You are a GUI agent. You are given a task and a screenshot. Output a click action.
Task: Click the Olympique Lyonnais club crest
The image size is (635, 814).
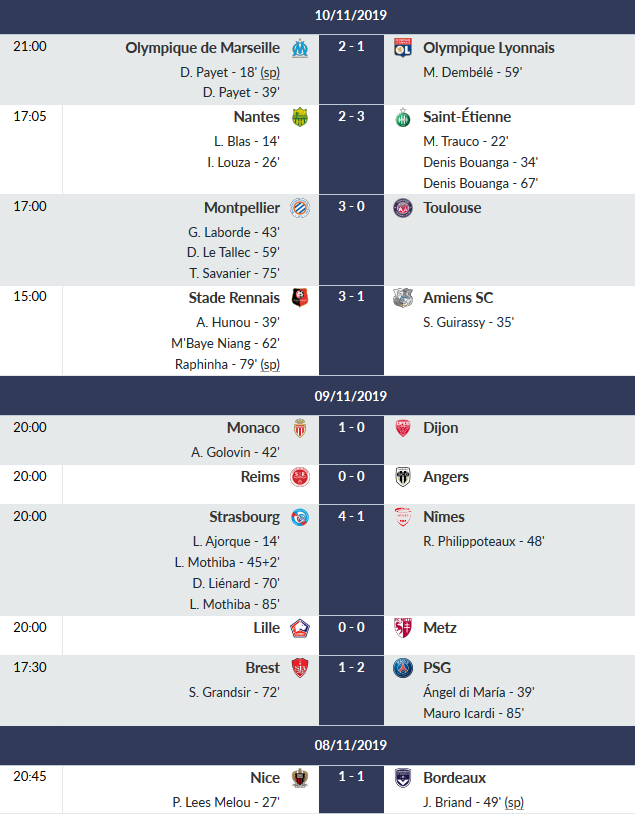click(x=403, y=48)
